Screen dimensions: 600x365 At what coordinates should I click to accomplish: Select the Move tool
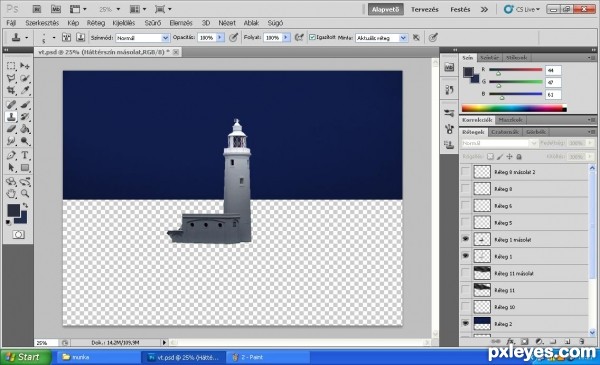pos(25,66)
